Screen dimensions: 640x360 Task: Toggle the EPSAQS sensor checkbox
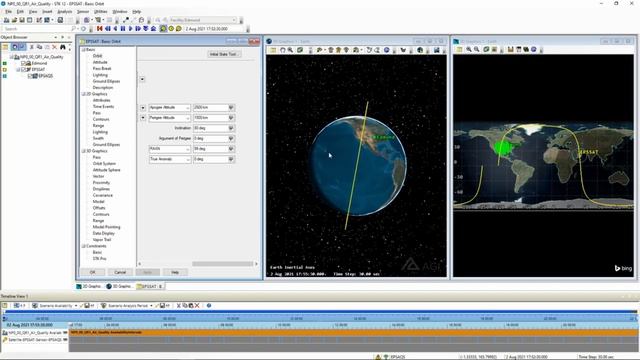point(30,76)
